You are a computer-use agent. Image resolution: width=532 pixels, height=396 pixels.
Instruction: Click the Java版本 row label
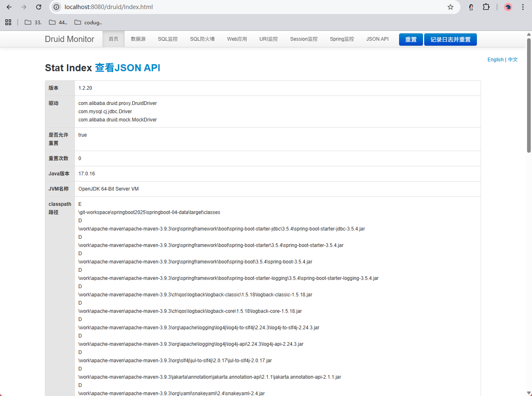(x=59, y=174)
